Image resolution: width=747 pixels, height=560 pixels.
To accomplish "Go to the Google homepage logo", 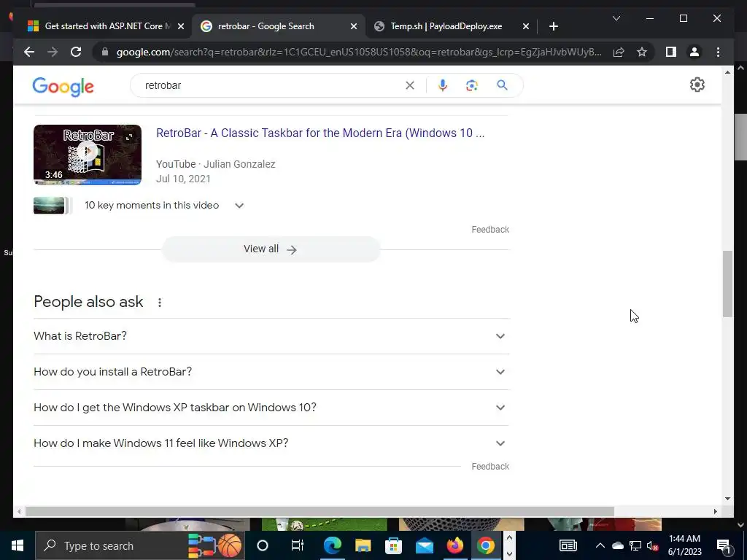I will click(x=63, y=87).
